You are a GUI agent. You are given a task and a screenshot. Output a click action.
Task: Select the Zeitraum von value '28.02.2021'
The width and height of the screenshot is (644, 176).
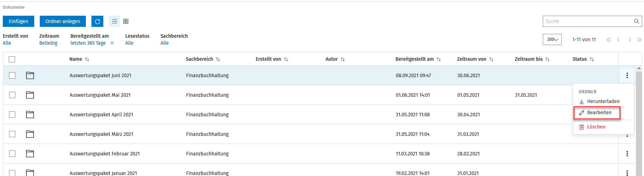point(468,154)
